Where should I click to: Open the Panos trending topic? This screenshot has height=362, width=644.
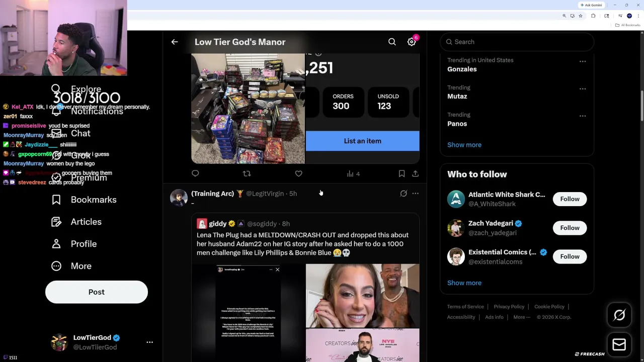457,124
